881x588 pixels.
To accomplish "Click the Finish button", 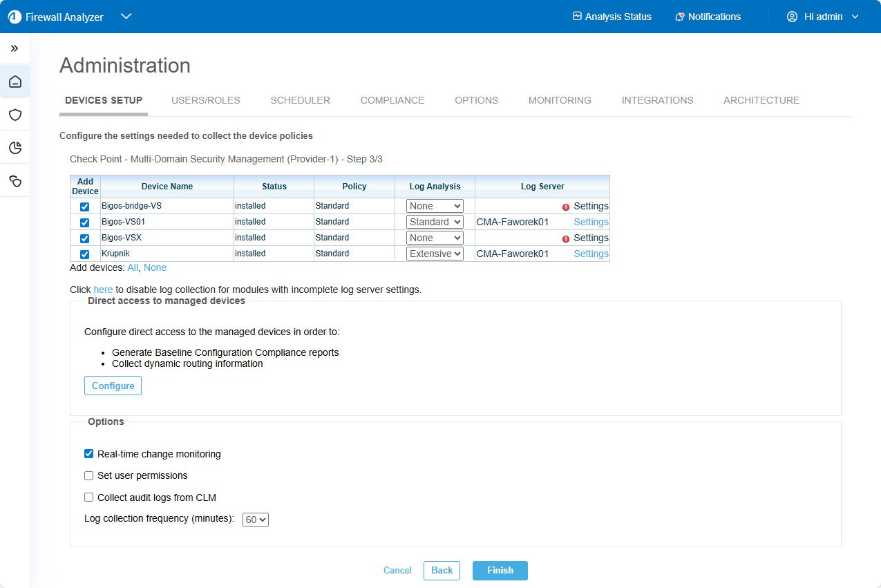I will click(500, 571).
